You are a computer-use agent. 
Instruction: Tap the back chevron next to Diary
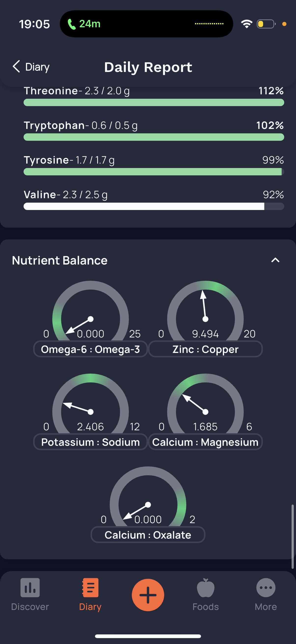(16, 67)
